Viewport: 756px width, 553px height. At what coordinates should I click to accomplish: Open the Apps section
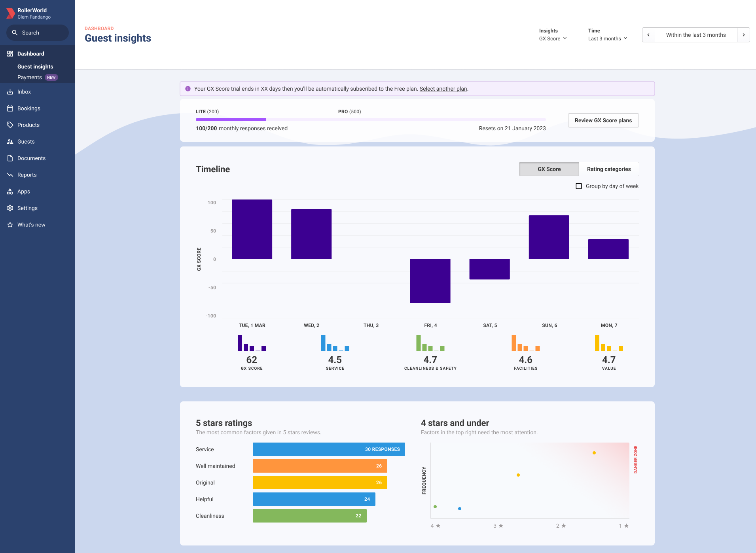(x=23, y=191)
